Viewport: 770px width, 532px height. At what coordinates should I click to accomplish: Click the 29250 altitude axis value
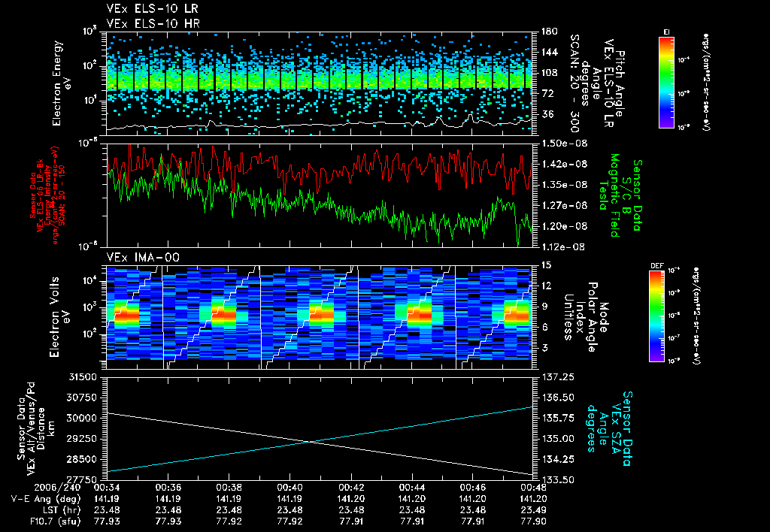[x=82, y=439]
